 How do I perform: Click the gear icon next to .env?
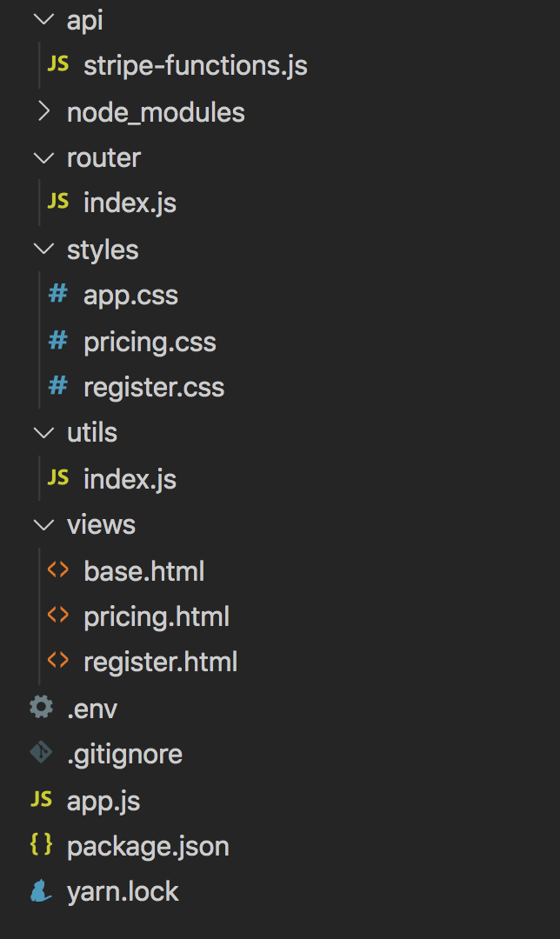tap(41, 708)
